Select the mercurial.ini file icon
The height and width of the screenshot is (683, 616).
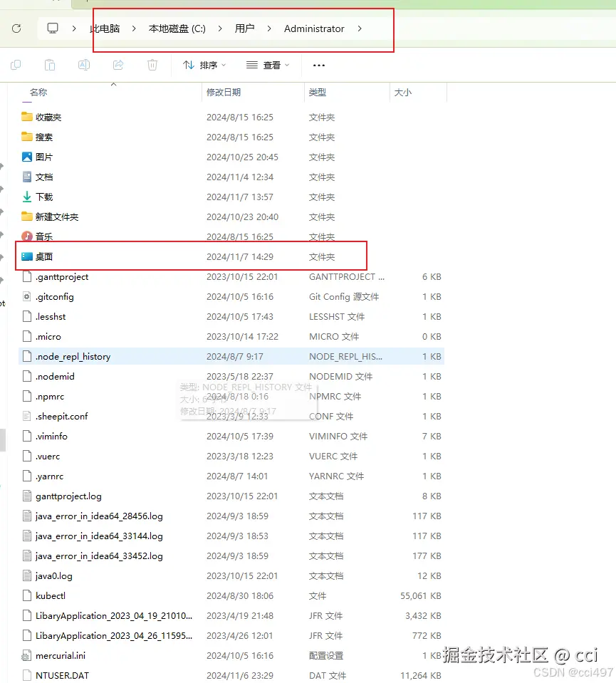coord(27,655)
